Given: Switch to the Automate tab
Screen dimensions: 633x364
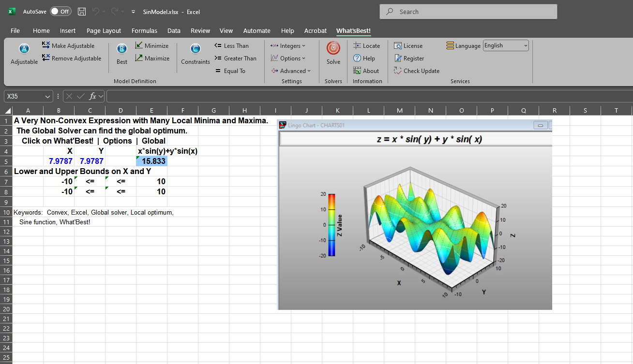Looking at the screenshot, I should pos(256,30).
